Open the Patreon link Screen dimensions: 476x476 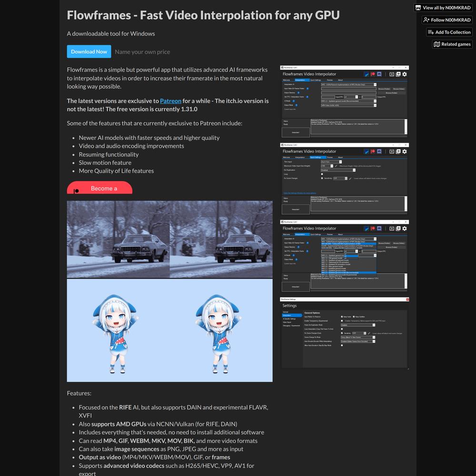tap(170, 101)
